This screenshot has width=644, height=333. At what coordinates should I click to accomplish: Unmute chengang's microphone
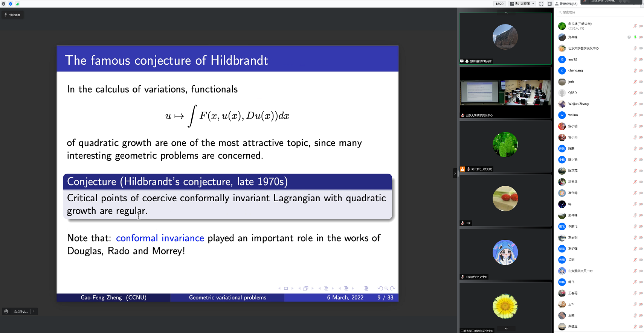(635, 71)
